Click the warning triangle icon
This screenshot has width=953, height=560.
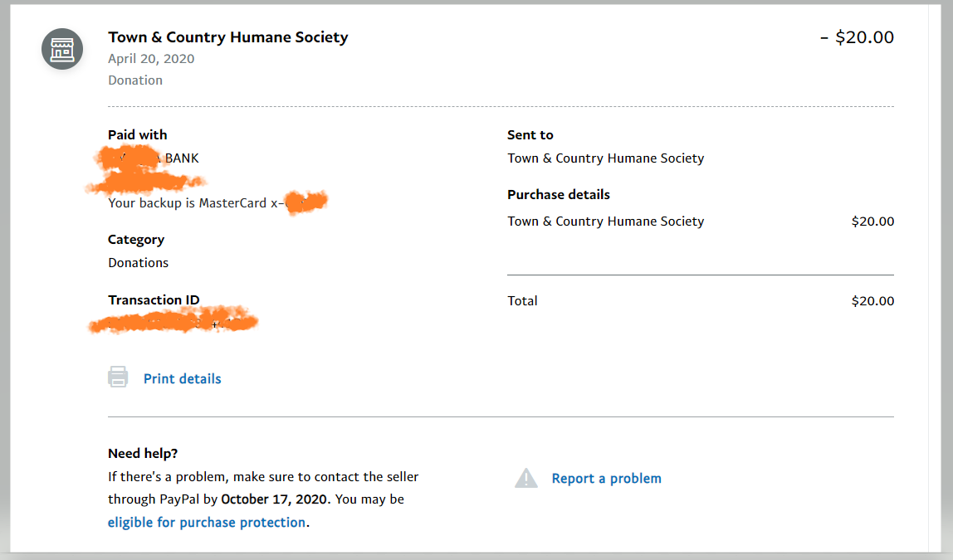point(526,478)
